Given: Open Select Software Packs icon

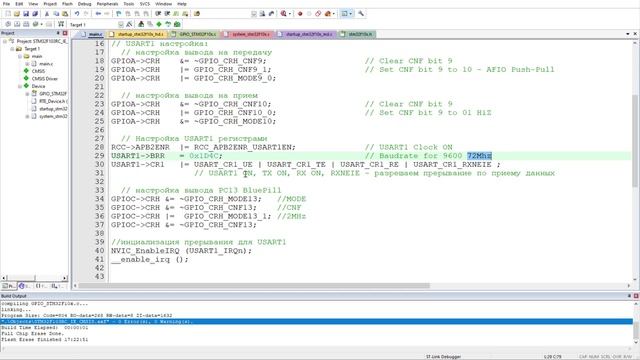Looking at the screenshot, I should [168, 24].
